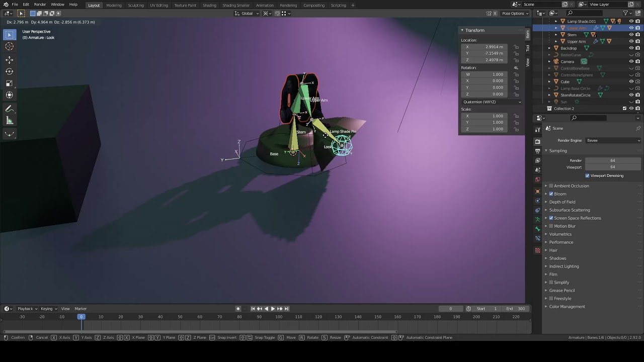644x362 pixels.
Task: Select the Measure tool
Action: click(9, 120)
